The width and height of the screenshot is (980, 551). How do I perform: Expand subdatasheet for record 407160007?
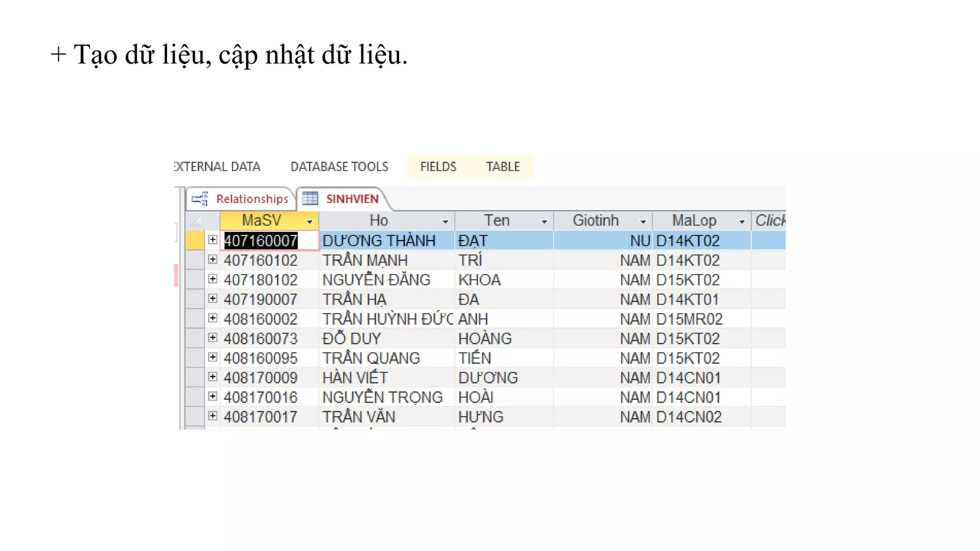(x=213, y=240)
